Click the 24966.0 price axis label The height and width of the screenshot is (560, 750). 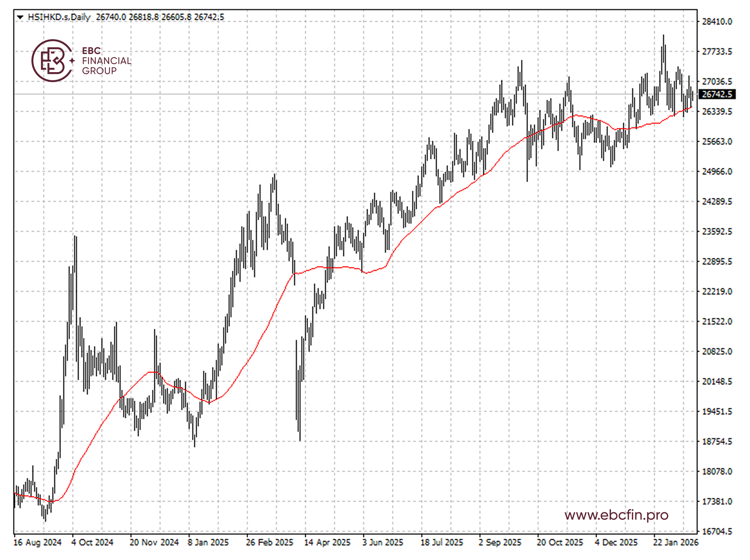(717, 172)
